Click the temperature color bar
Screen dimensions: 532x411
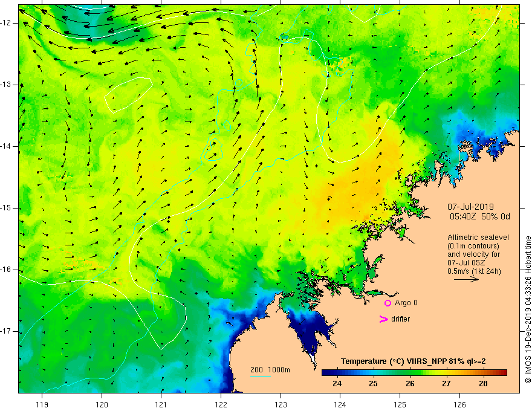coord(414,373)
